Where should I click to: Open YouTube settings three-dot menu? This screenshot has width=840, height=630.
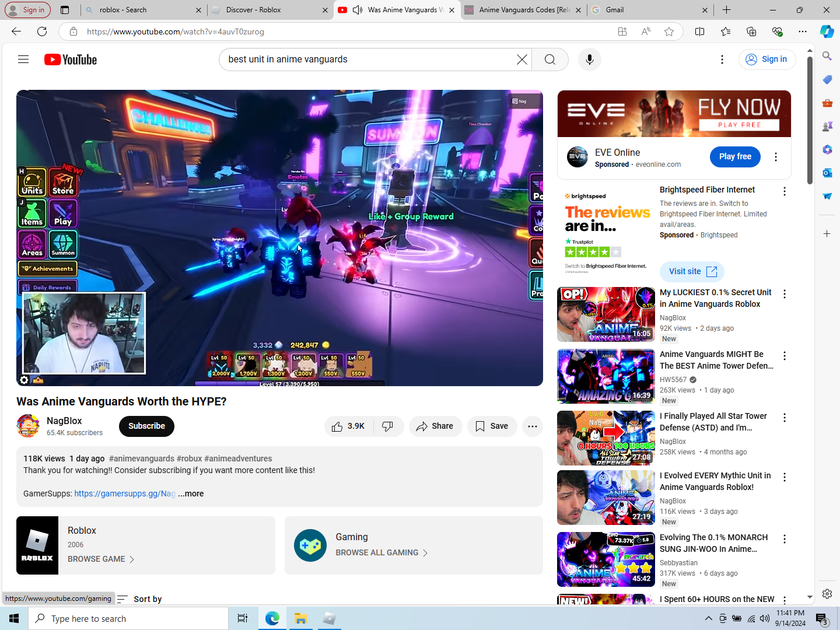click(722, 60)
